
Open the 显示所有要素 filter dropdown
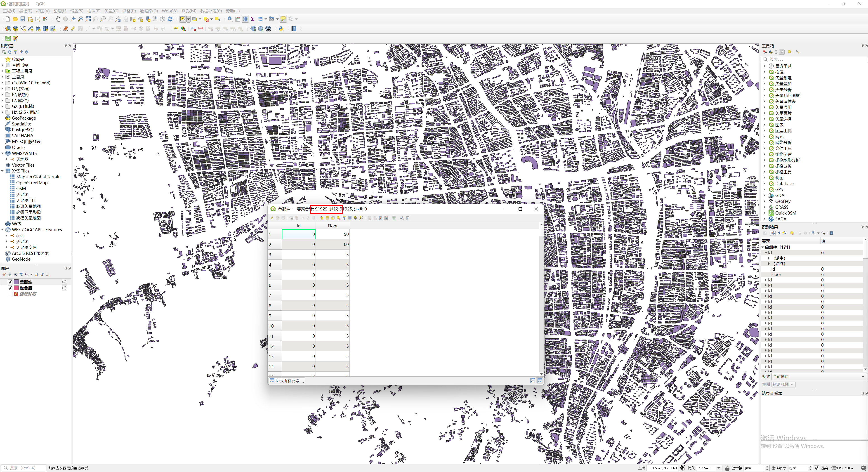point(287,381)
